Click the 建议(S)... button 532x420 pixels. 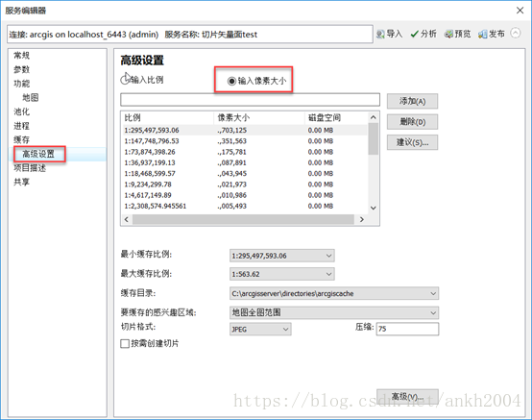pos(412,142)
